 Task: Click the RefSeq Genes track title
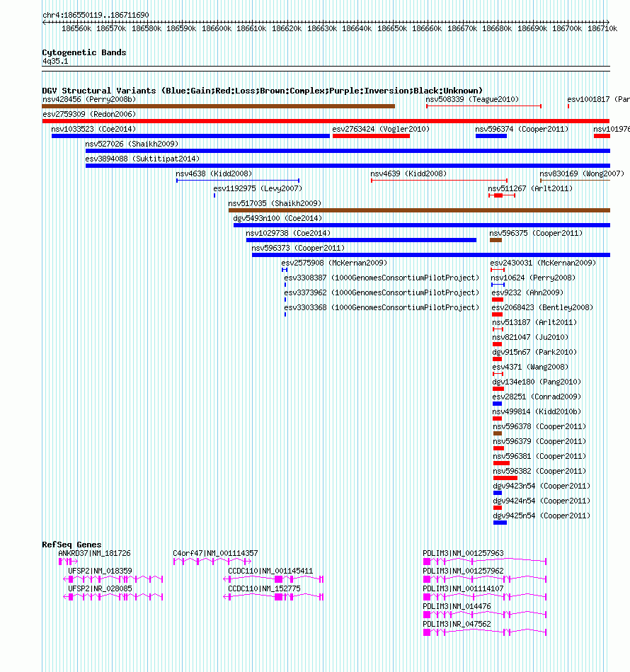[71, 545]
